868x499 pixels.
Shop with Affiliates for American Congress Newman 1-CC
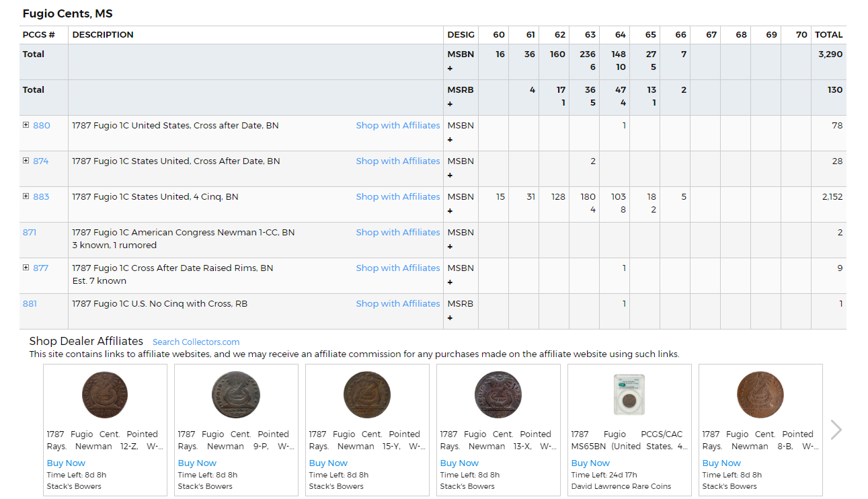[398, 233]
